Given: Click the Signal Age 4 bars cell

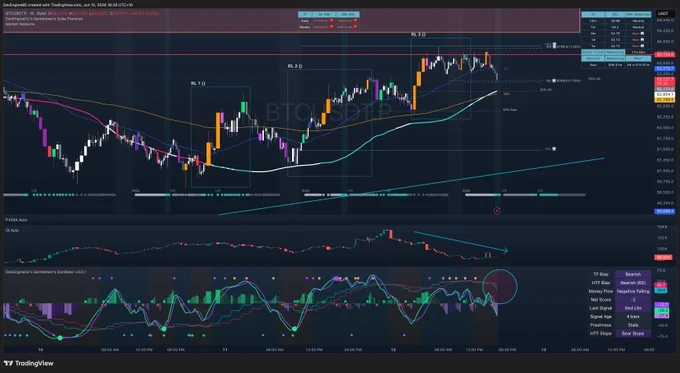Looking at the screenshot, I should [633, 317].
